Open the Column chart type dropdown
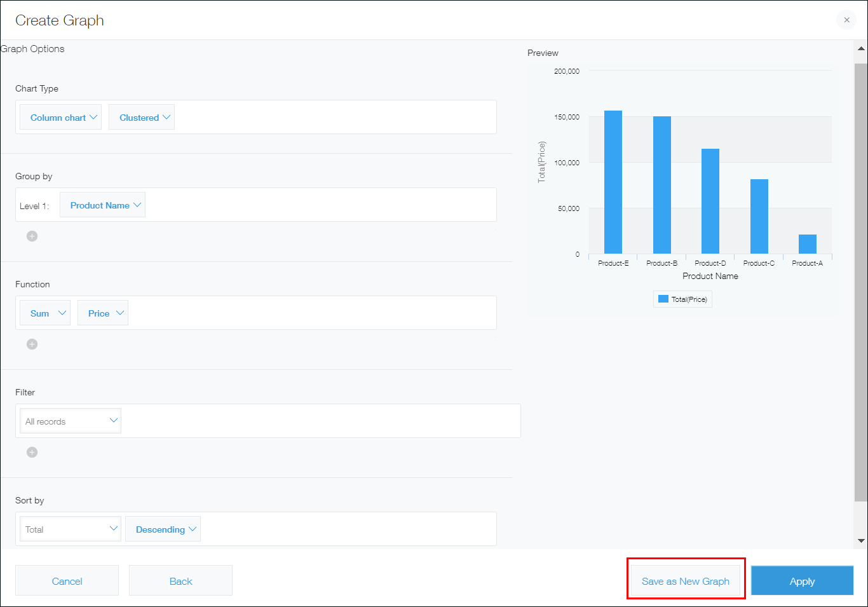The image size is (868, 607). coord(61,118)
